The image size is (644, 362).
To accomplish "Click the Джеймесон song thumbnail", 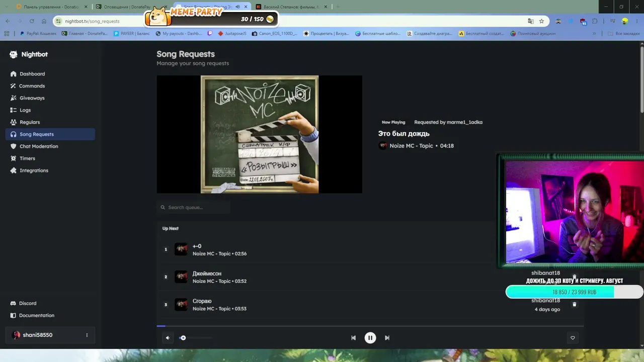I will click(x=181, y=277).
